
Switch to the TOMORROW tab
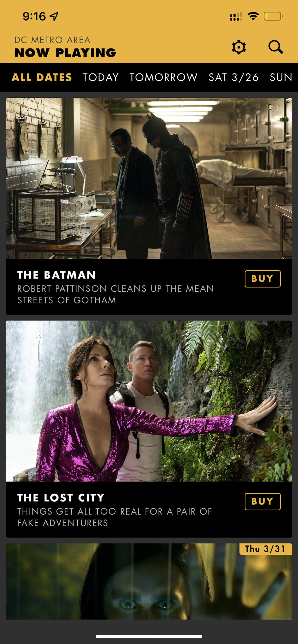coord(163,77)
